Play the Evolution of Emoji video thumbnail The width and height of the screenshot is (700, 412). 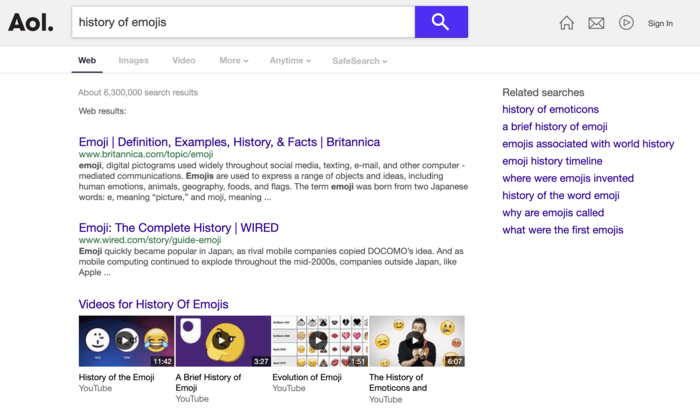[319, 341]
